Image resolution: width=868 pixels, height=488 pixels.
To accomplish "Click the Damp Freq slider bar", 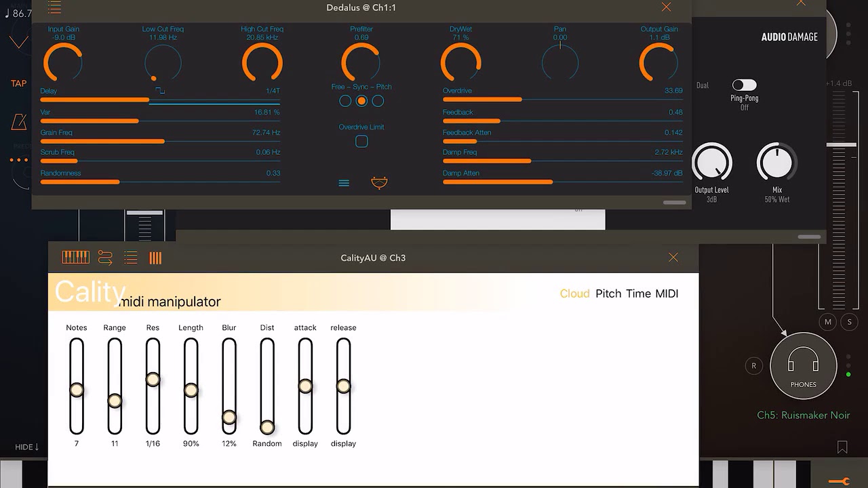I will click(x=563, y=161).
